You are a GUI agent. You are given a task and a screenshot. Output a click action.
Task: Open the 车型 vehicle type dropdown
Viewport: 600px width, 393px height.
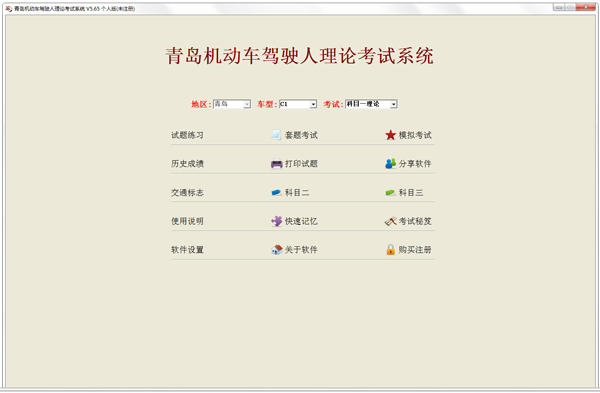point(313,104)
